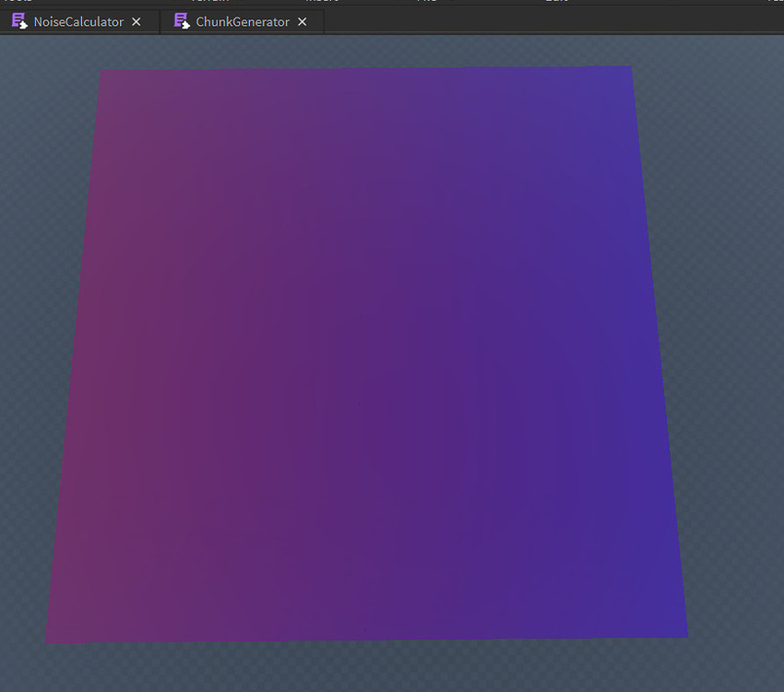The height and width of the screenshot is (692, 784).
Task: Click the purple script badge on the left tab
Action: [x=17, y=21]
